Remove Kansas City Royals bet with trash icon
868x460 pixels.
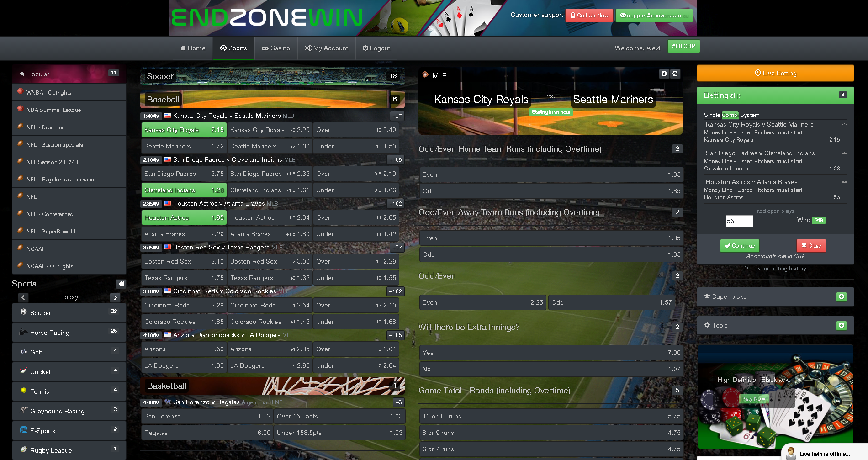844,125
